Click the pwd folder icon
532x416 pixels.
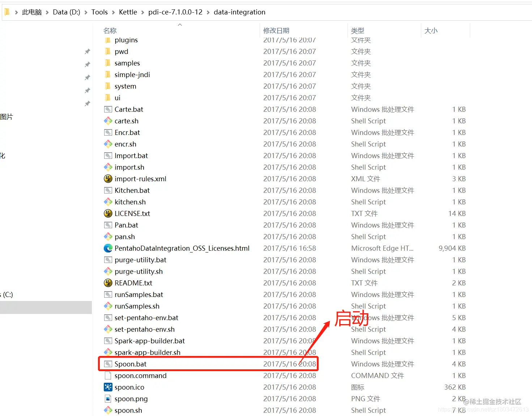[x=108, y=51]
